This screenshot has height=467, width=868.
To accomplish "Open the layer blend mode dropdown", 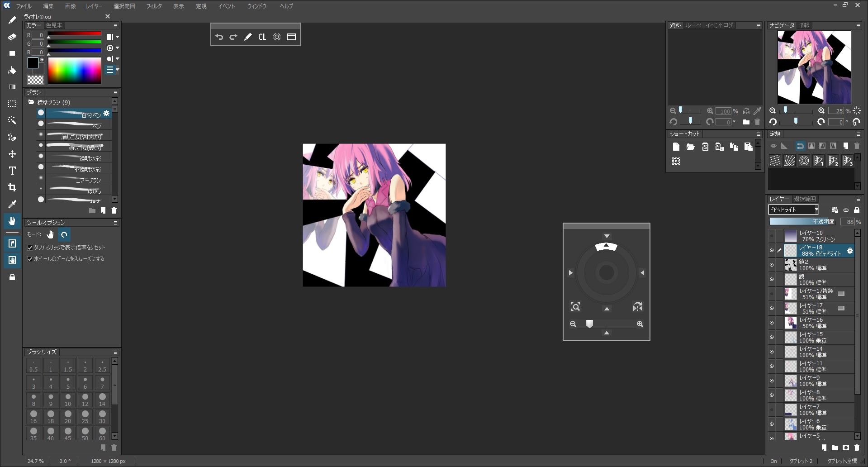I will 794,210.
